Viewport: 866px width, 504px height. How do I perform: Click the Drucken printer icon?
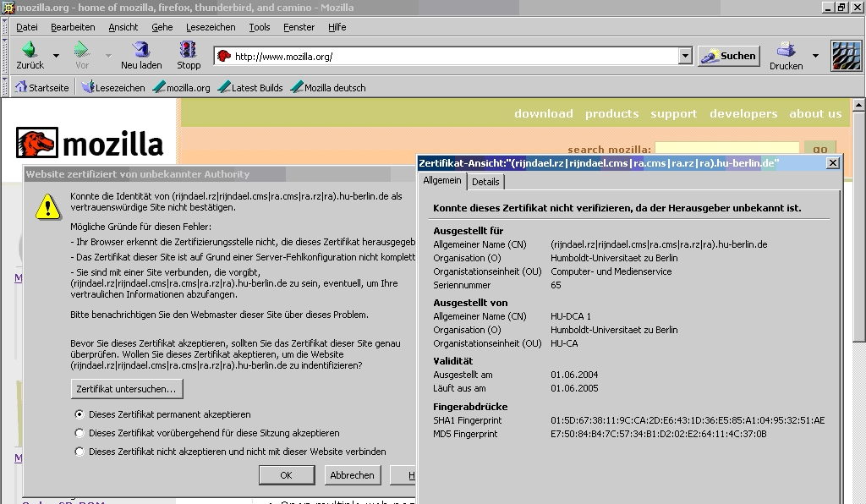(786, 50)
